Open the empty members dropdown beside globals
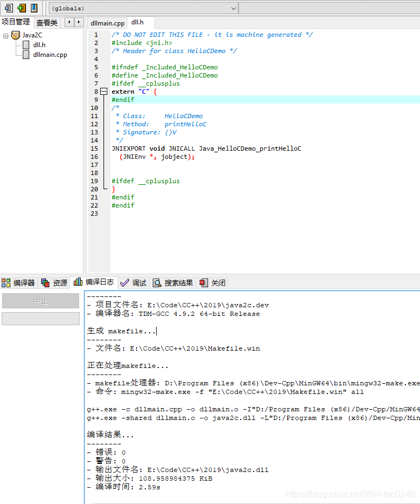The image size is (420, 504). 329,8
